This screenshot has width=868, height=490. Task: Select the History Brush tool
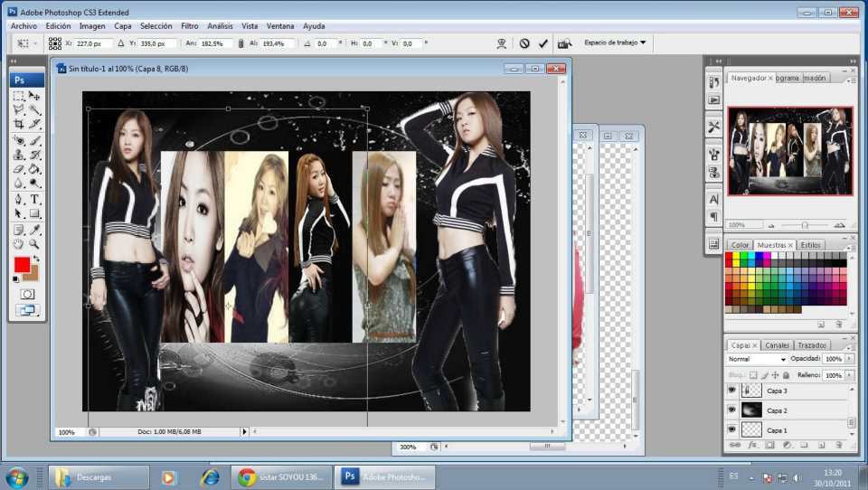pos(34,155)
